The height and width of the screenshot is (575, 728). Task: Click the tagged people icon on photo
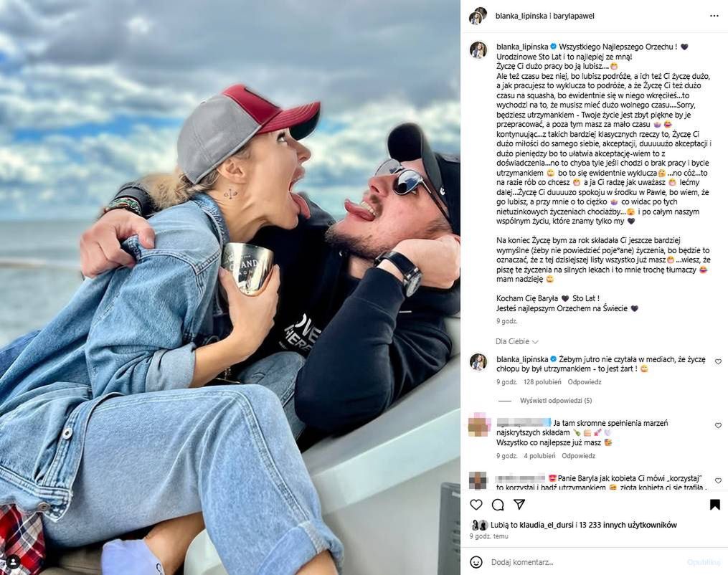tap(14, 561)
